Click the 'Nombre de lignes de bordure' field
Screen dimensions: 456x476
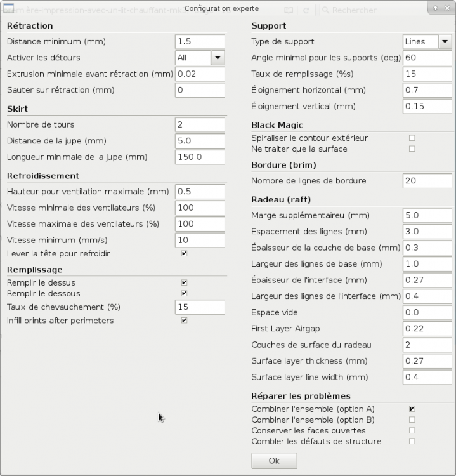(x=427, y=181)
